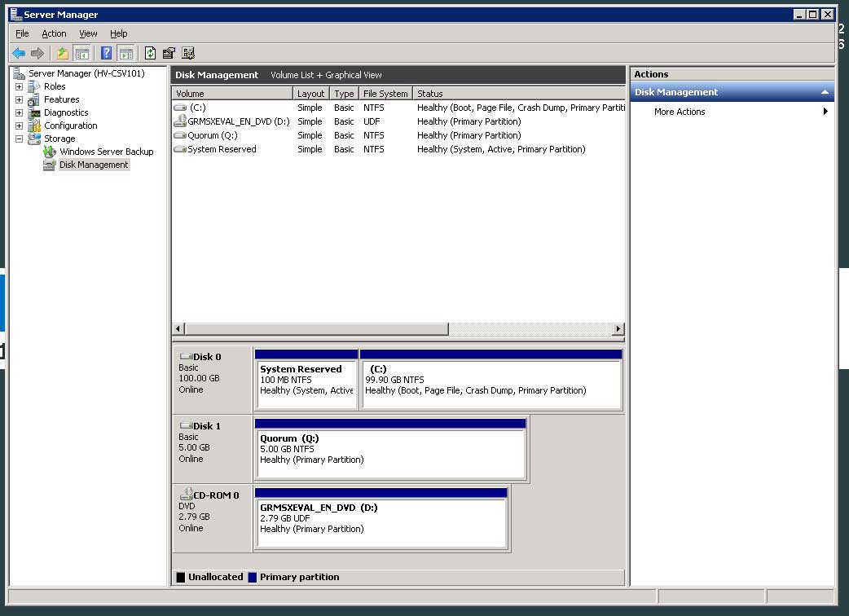Sort by the Status column header

[519, 94]
